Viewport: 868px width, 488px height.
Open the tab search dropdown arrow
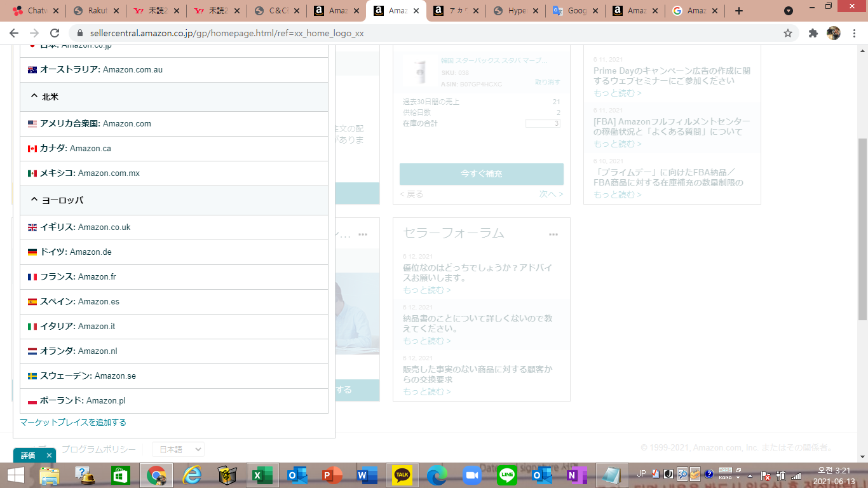pyautogui.click(x=789, y=11)
